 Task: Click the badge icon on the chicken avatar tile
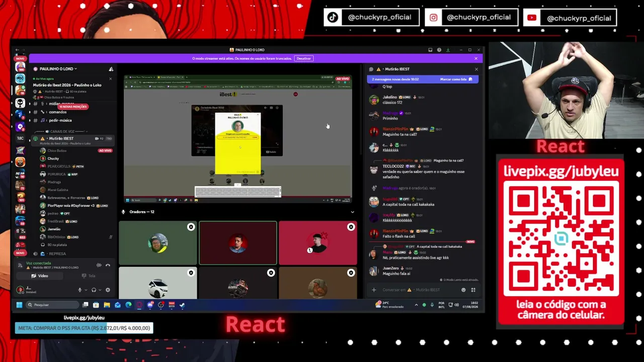(x=351, y=273)
